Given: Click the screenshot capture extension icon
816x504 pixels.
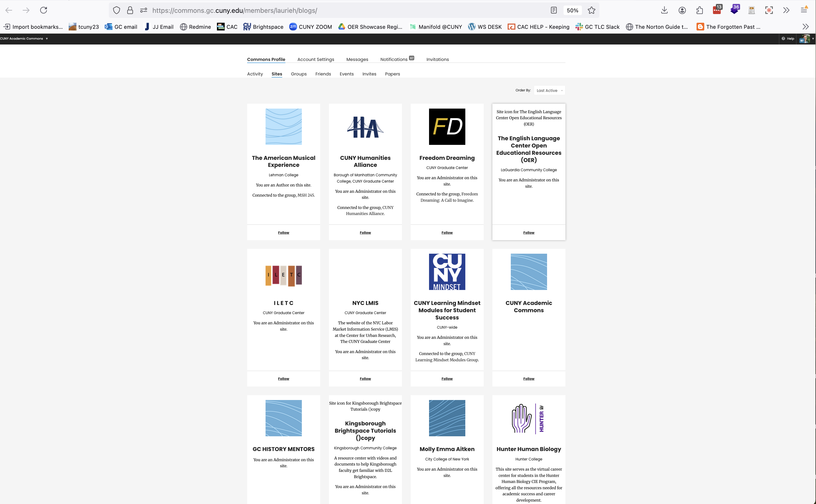Looking at the screenshot, I should pos(769,10).
